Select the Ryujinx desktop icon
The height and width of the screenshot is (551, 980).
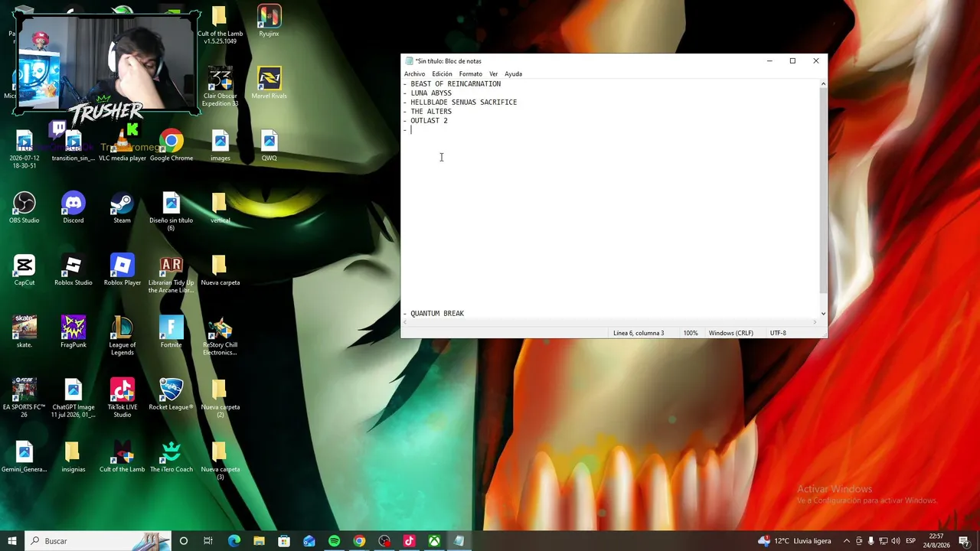(x=269, y=21)
